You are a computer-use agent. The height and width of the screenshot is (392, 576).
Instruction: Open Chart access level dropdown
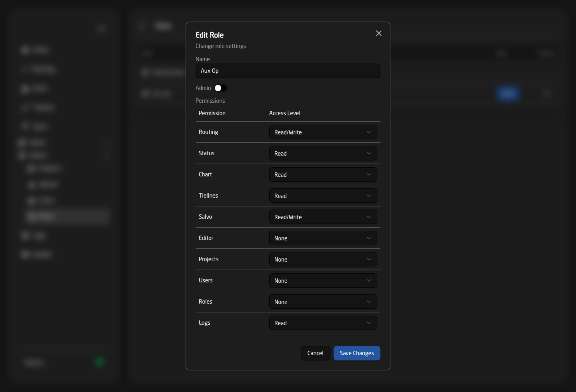[323, 174]
